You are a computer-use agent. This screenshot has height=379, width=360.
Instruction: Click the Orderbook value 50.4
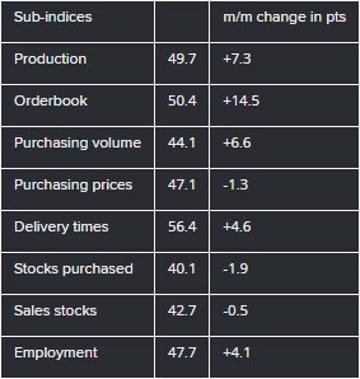[x=182, y=101]
